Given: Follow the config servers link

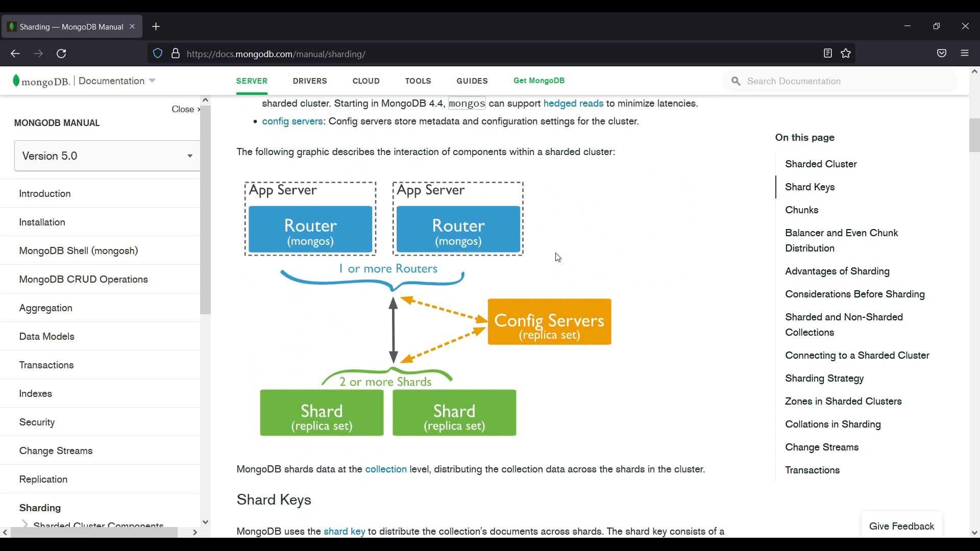Looking at the screenshot, I should coord(292,121).
